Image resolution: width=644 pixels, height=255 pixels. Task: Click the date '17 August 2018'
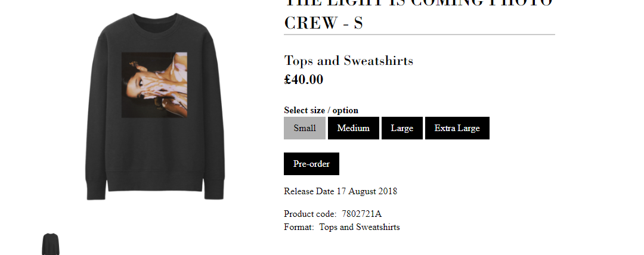pos(367,191)
